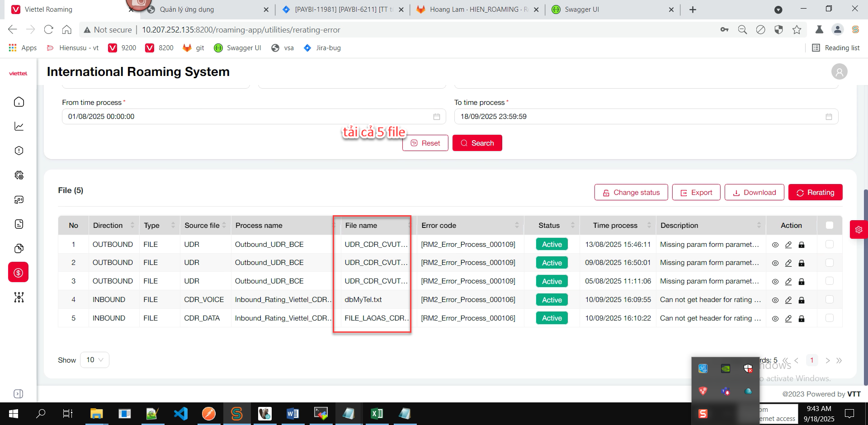Toggle select-all checkbox in table header

point(829,226)
